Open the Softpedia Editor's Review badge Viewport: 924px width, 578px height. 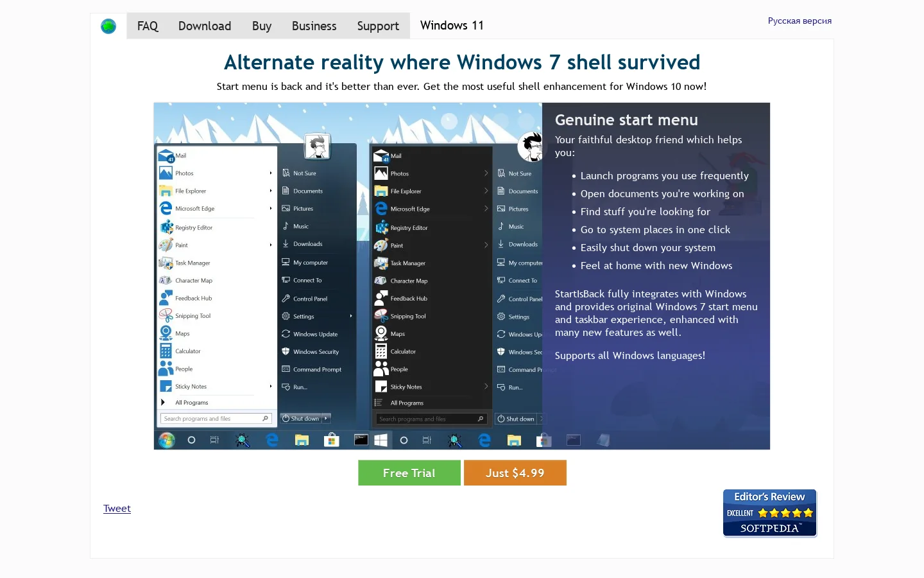pos(770,513)
